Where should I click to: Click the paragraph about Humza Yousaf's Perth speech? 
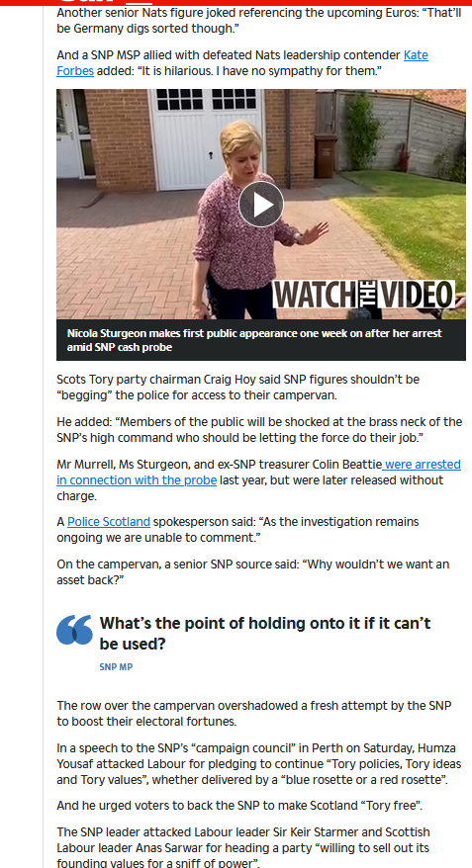[x=258, y=764]
